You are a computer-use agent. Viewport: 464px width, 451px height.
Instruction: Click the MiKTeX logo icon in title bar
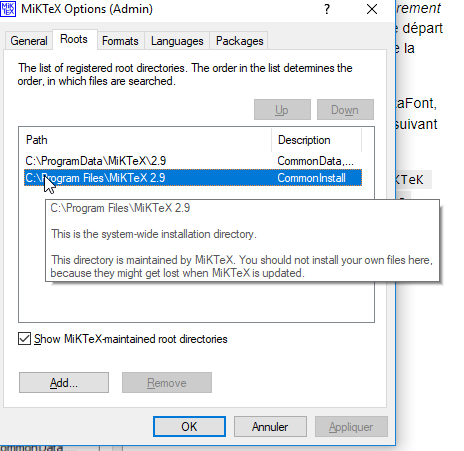(x=8, y=9)
